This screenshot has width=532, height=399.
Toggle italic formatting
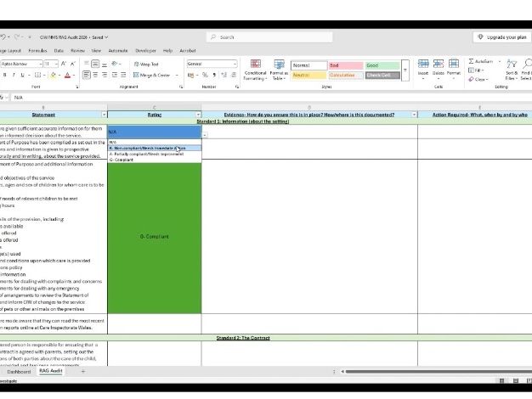(14, 75)
